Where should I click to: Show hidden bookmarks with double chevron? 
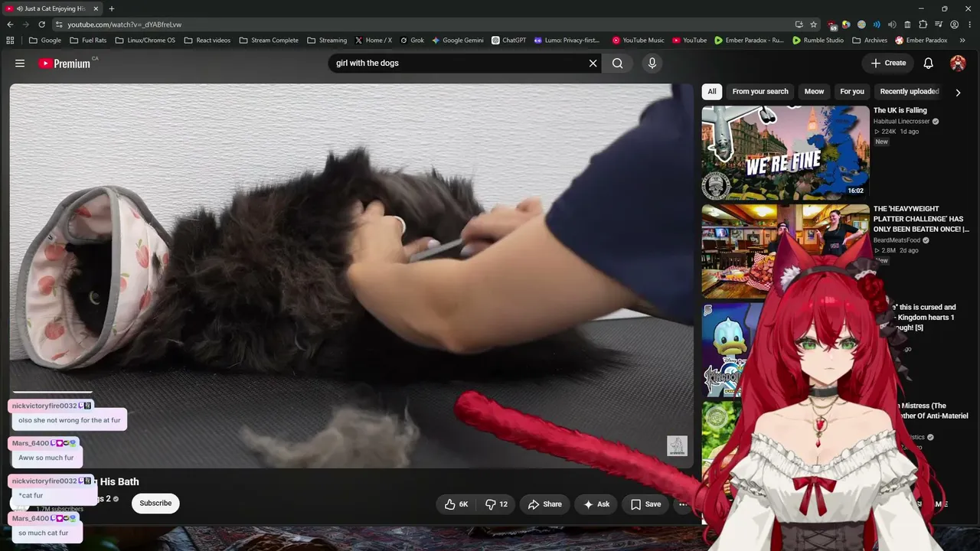click(962, 41)
